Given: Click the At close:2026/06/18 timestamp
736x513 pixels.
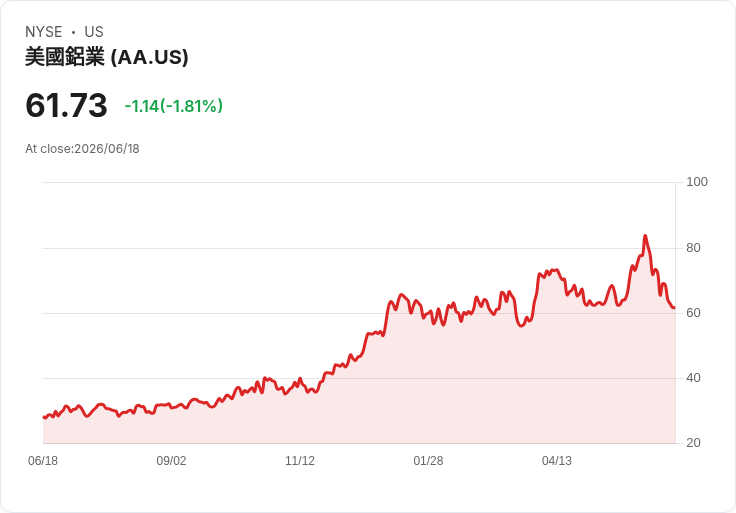Looking at the screenshot, I should click(x=82, y=149).
